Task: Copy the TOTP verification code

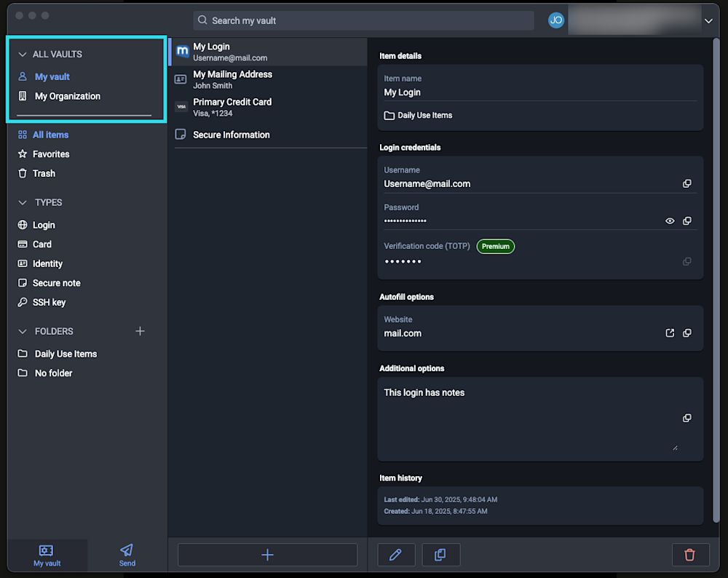Action: 687,262
